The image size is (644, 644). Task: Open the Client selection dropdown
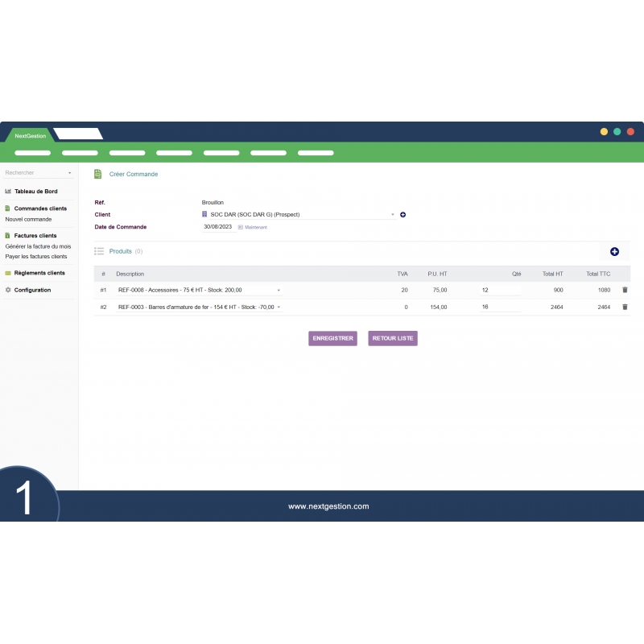pos(298,214)
